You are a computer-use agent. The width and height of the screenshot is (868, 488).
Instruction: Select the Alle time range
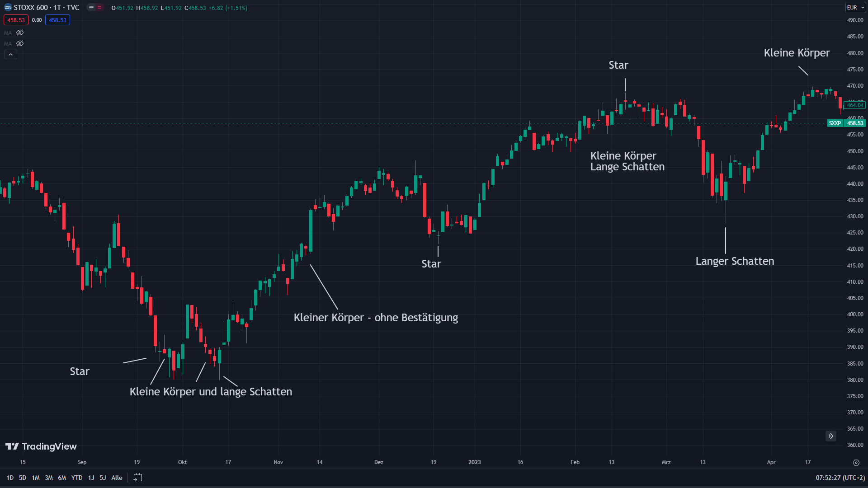coord(117,478)
